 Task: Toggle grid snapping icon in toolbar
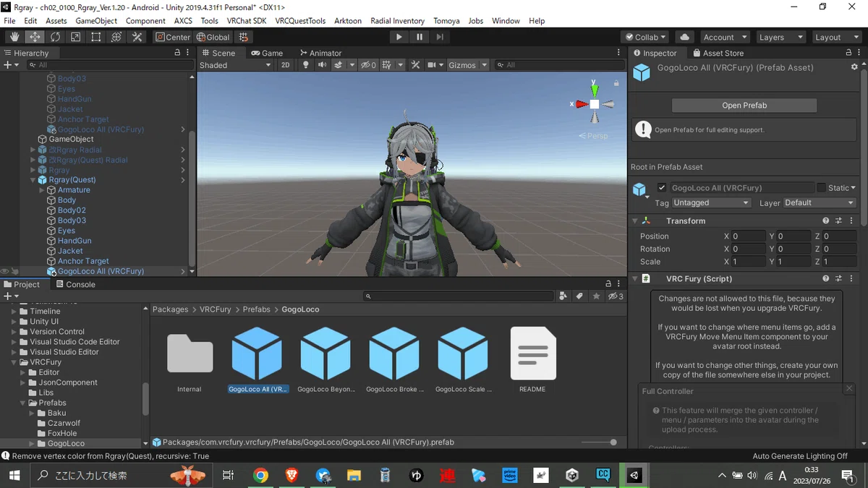[x=244, y=37]
